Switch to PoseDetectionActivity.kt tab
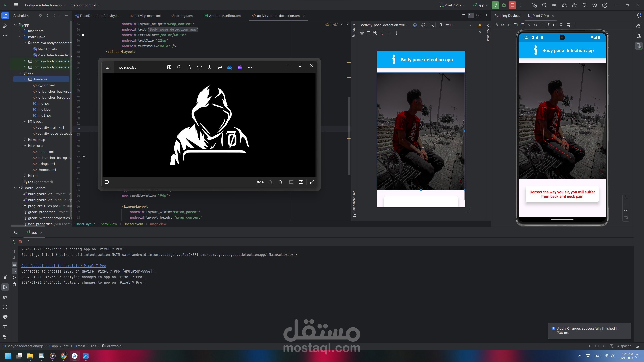Screen dimensions: 644x362 (99, 16)
